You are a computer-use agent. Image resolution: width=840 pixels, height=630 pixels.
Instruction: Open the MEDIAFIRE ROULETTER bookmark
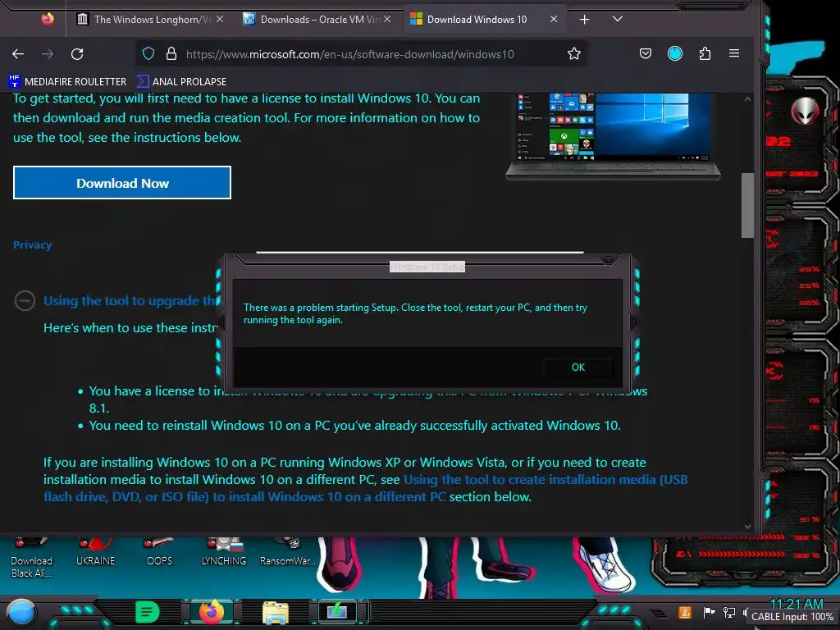67,81
